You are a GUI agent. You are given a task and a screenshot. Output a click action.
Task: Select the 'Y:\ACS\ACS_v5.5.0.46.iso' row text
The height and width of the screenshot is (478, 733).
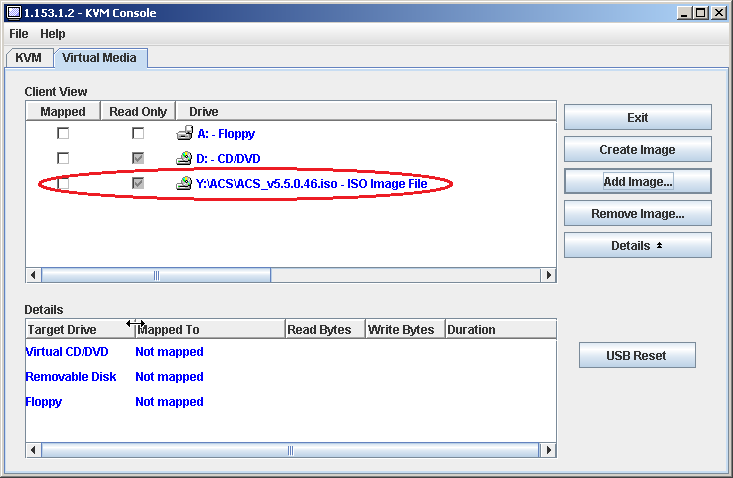311,184
